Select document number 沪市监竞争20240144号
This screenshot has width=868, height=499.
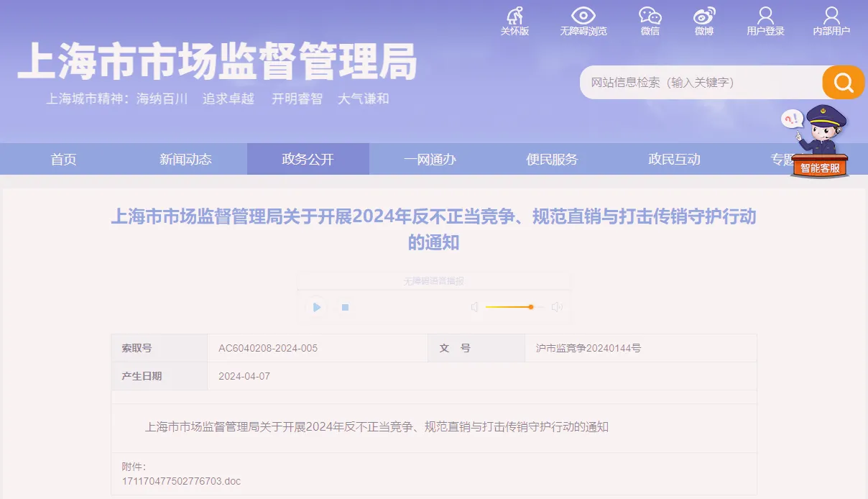coord(588,348)
